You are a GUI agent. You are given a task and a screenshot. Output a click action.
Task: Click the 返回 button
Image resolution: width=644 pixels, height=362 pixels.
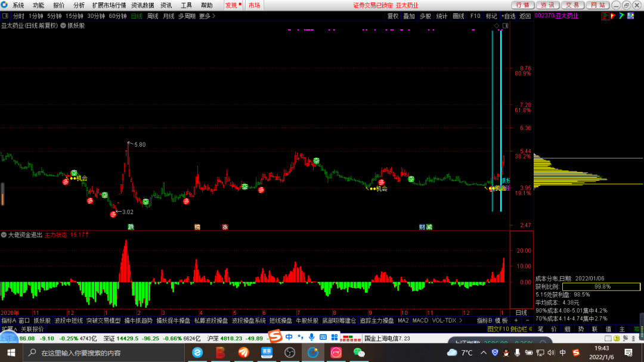[525, 16]
